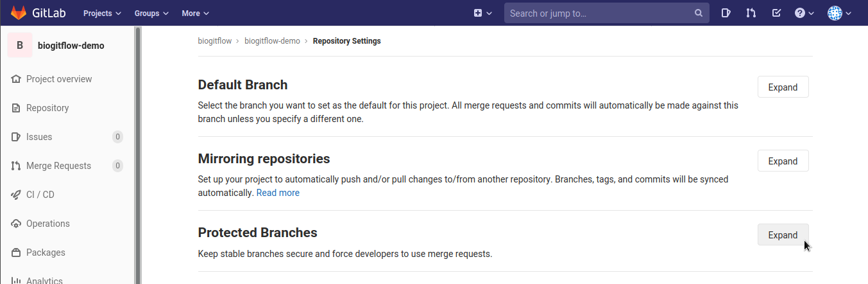Click the biogitflow-demo project avatar B
Viewport: 868px width, 284px height.
(20, 45)
